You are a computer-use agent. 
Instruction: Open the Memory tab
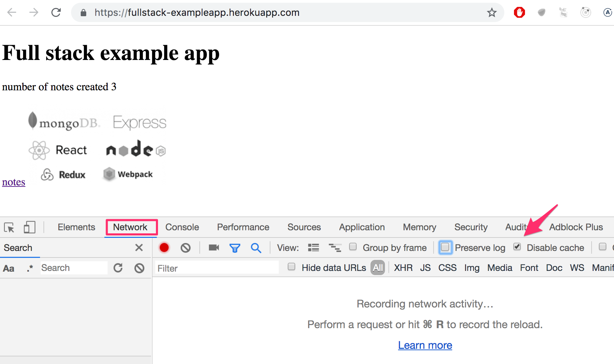[419, 227]
